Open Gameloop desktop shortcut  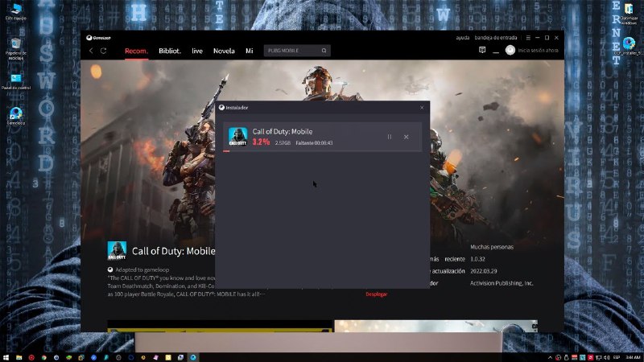tap(16, 116)
